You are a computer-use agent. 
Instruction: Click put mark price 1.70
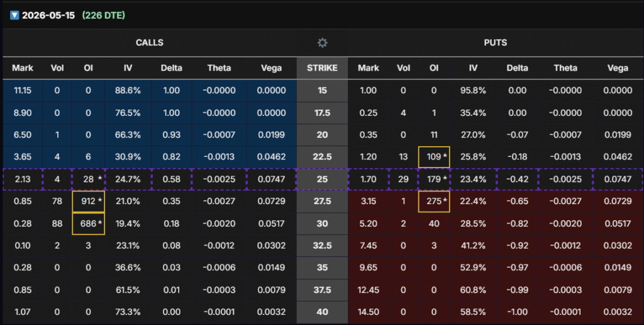(x=369, y=179)
